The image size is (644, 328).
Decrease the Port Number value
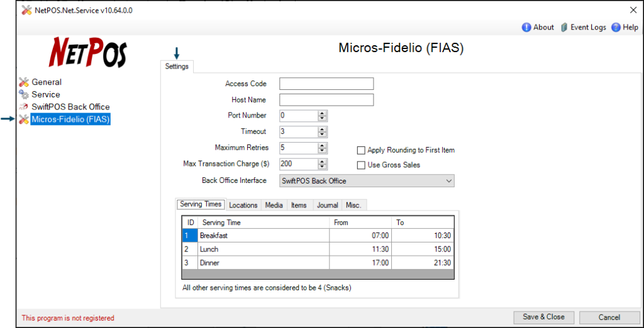323,119
